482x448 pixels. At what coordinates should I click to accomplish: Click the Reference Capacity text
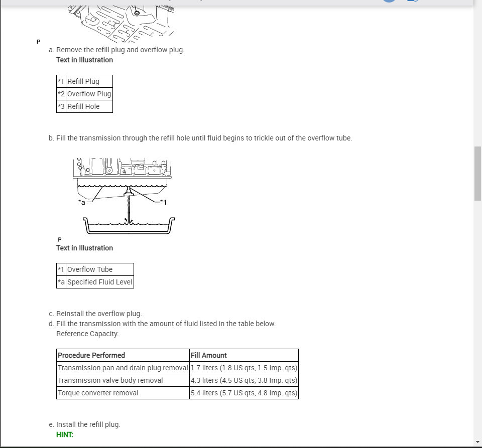pyautogui.click(x=87, y=334)
